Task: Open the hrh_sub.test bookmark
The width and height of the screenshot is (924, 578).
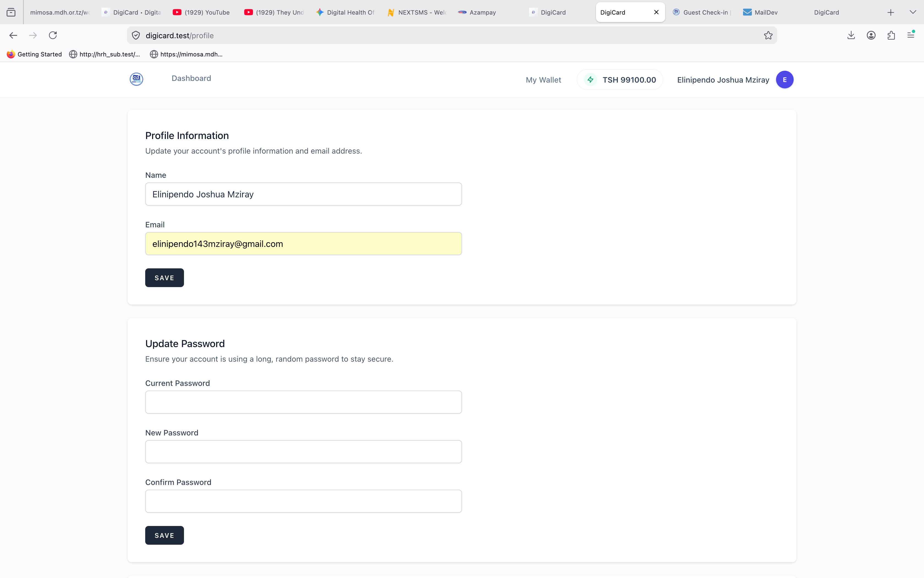Action: (105, 54)
